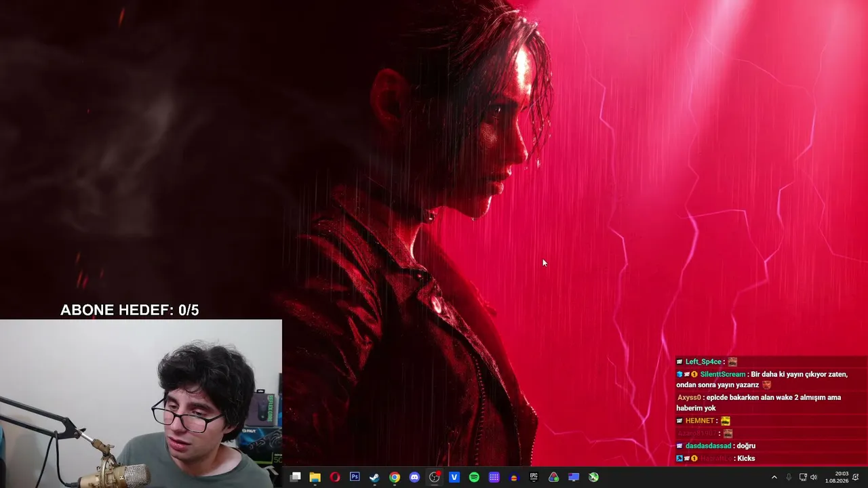Open Task View from the taskbar
Screen dimensions: 868x488
coord(296,477)
